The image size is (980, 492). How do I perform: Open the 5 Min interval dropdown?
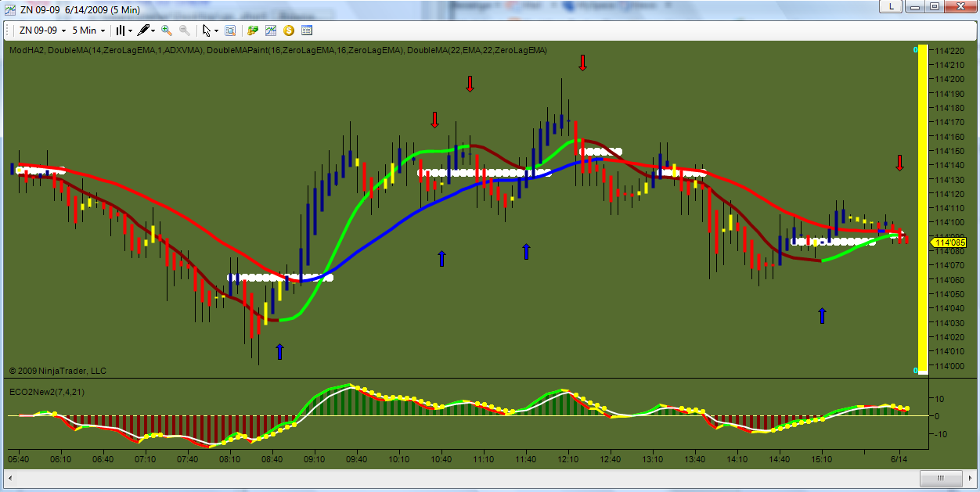tap(88, 31)
